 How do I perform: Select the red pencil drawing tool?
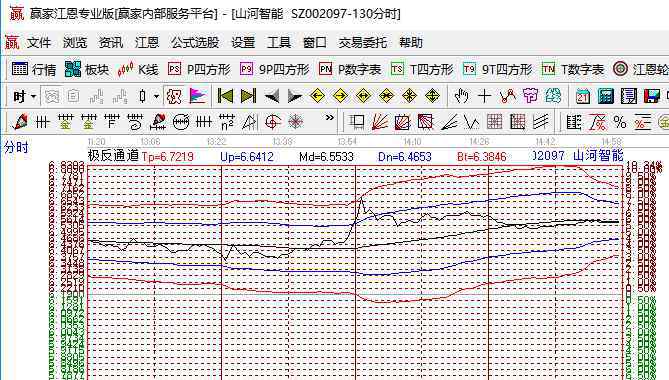tap(20, 122)
